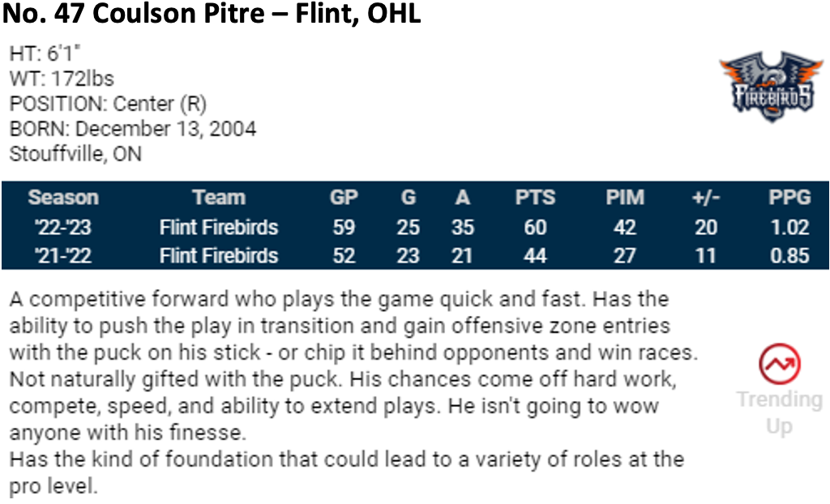Viewport: 830px width, 504px height.
Task: Click the 60 points value
Action: [535, 227]
